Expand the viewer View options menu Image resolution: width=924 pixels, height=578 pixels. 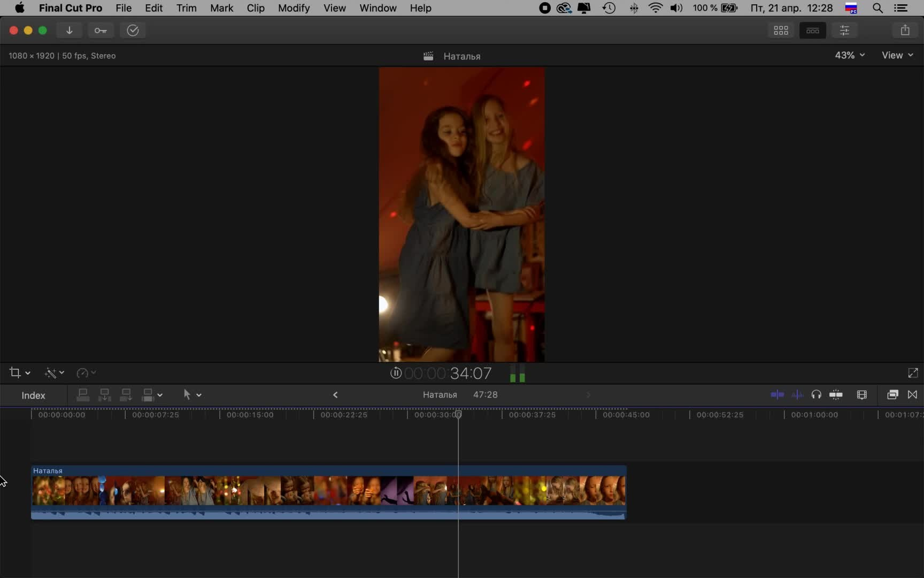(x=897, y=55)
